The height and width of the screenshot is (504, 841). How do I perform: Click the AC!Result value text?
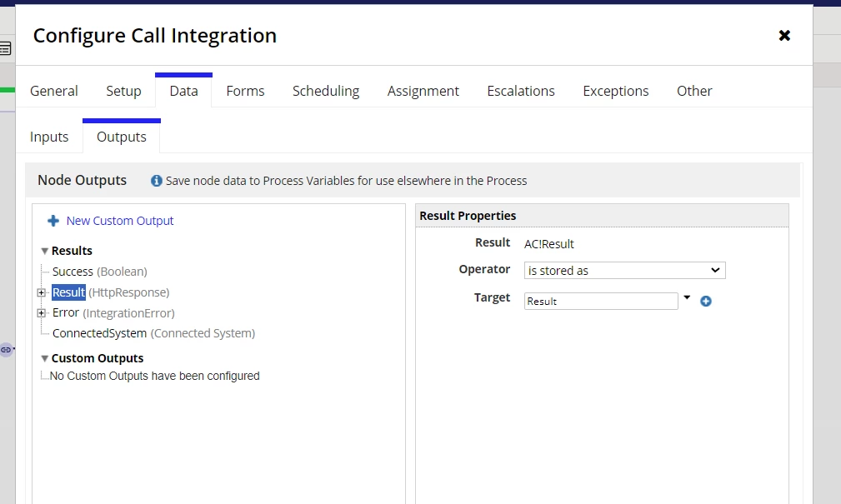(x=548, y=244)
